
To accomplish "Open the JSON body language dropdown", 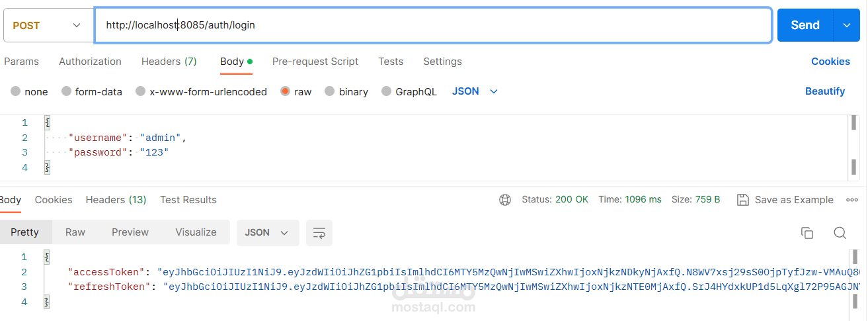I will [x=475, y=91].
